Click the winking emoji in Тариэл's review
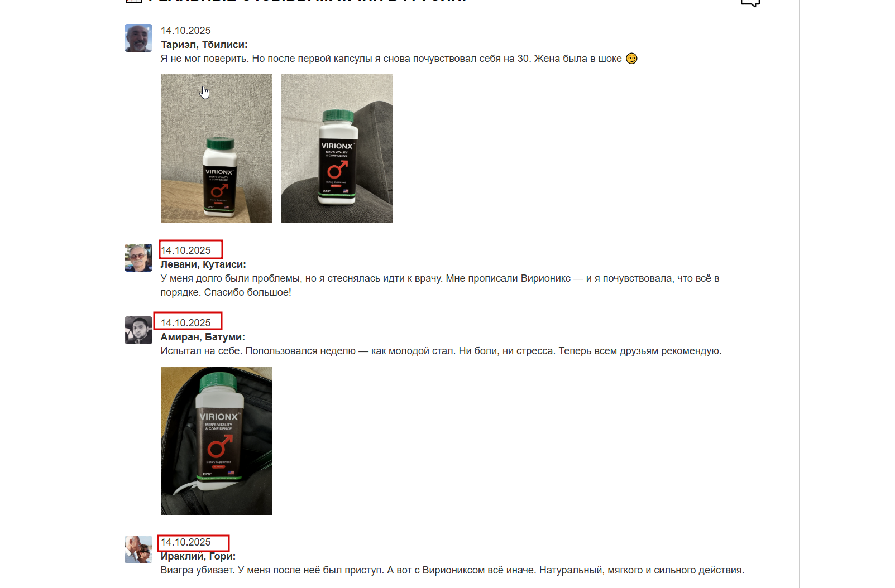 631,59
